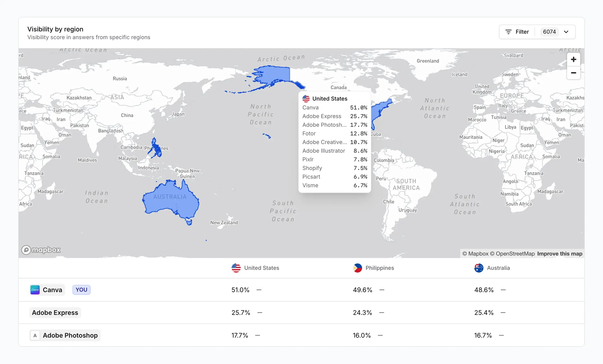Select the Canva app icon in the table
603x364 pixels.
[35, 290]
